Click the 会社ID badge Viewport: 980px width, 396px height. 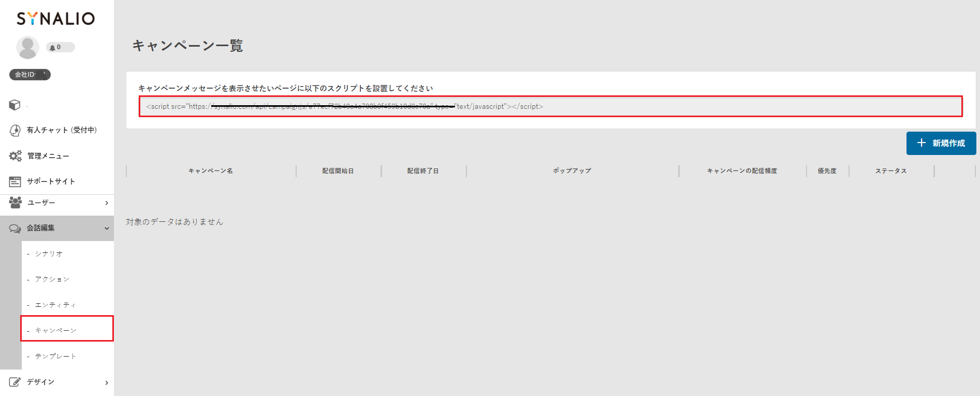(30, 75)
